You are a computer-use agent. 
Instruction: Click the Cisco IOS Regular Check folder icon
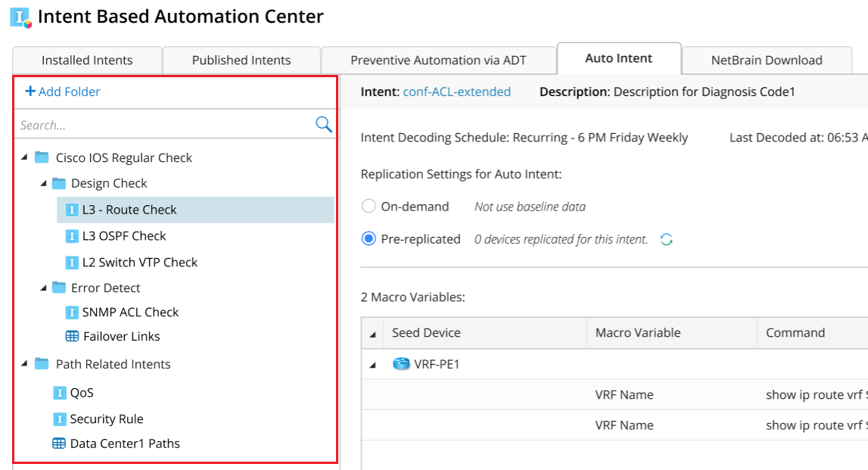click(42, 157)
